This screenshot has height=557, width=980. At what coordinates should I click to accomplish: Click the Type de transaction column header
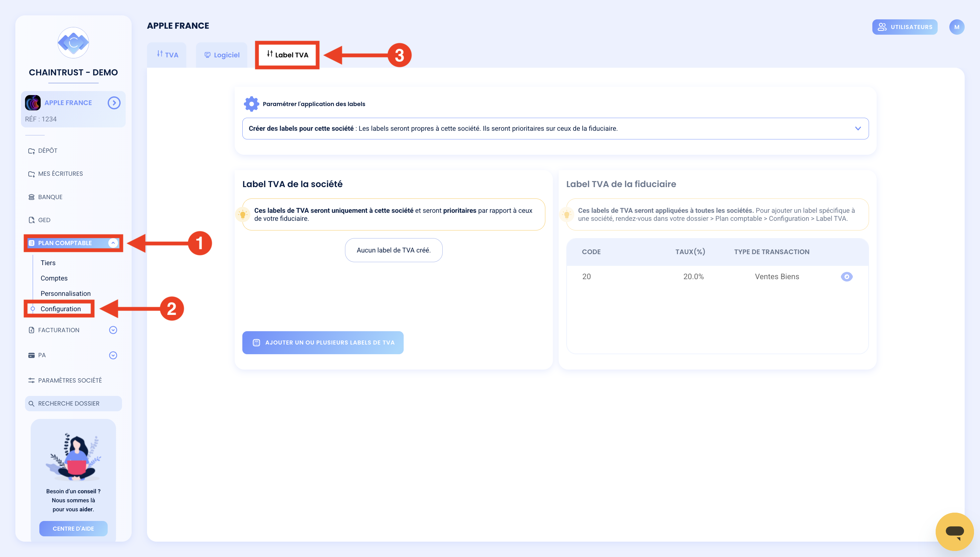pyautogui.click(x=771, y=252)
